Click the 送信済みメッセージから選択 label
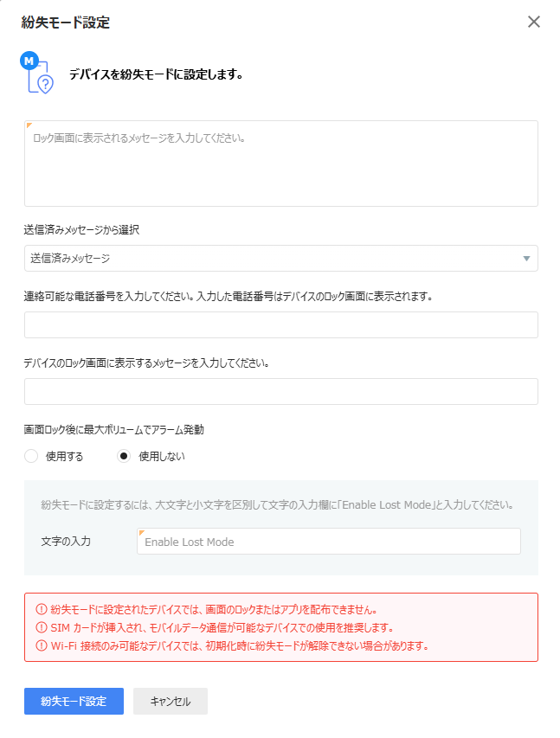The width and height of the screenshot is (560, 738). tap(81, 230)
